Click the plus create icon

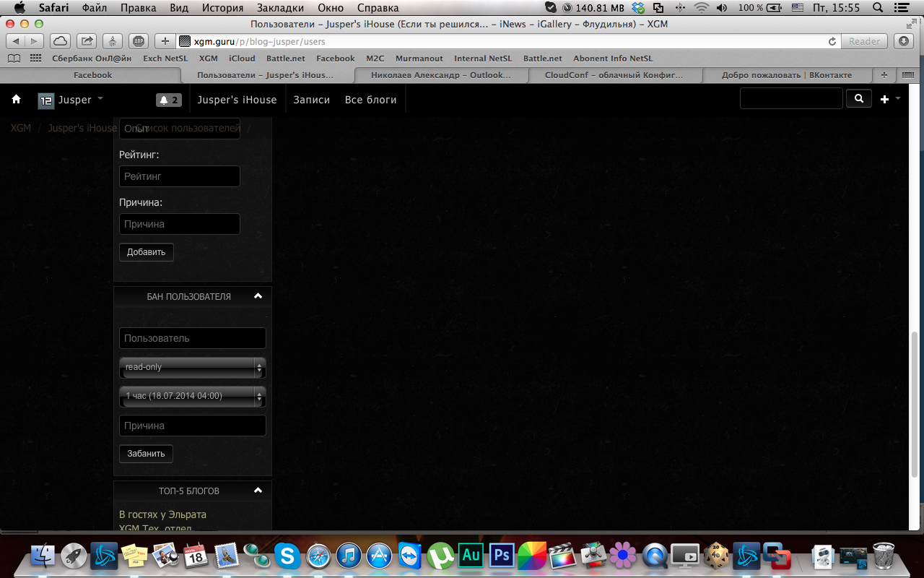tap(885, 100)
